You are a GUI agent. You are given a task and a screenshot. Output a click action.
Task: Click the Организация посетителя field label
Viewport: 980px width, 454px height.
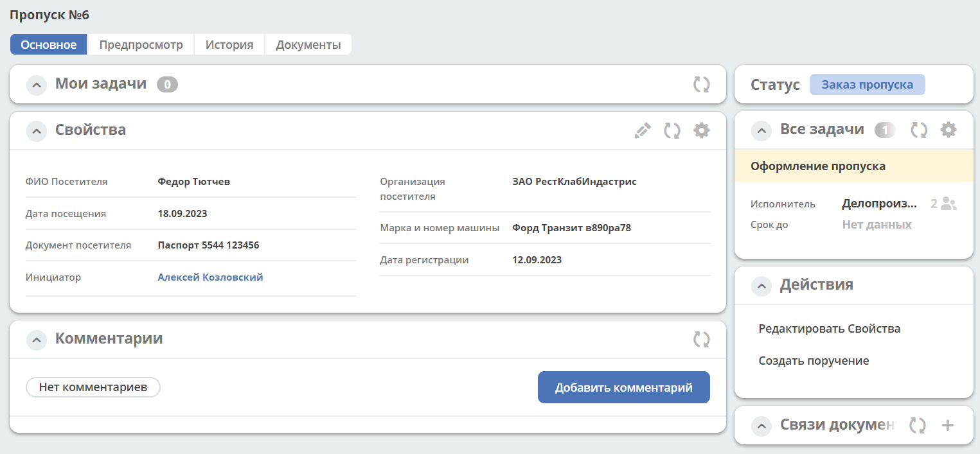(413, 189)
